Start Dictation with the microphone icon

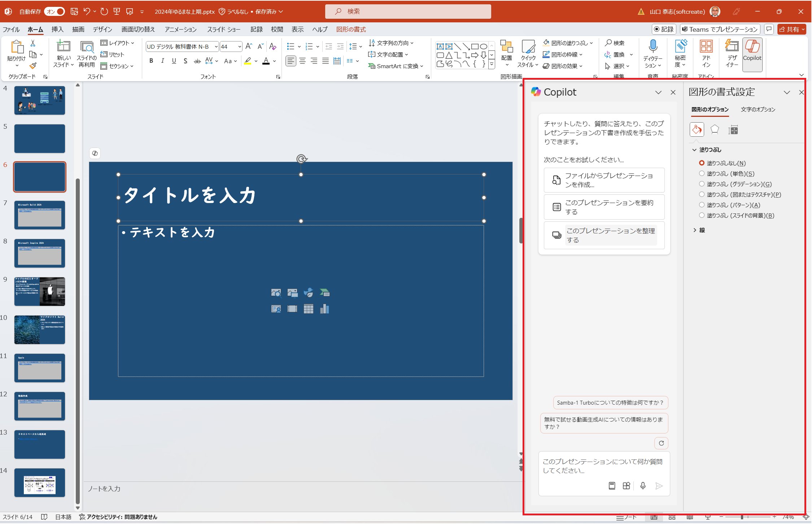coord(652,47)
